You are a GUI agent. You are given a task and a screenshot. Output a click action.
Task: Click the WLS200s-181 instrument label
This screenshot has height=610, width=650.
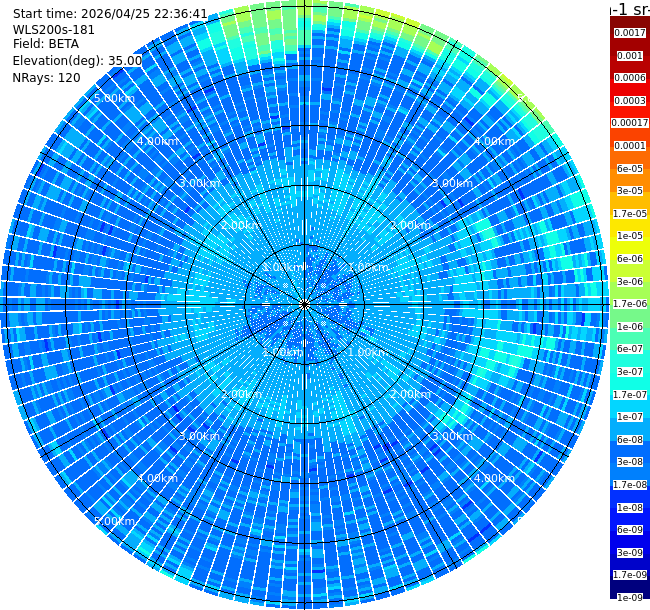pyautogui.click(x=53, y=30)
